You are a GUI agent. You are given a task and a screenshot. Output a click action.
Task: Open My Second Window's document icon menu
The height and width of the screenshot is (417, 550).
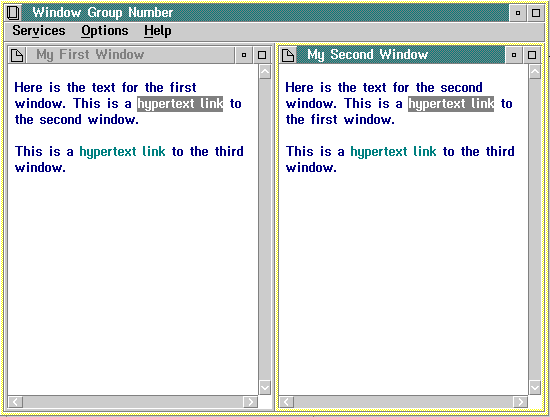pyautogui.click(x=288, y=55)
